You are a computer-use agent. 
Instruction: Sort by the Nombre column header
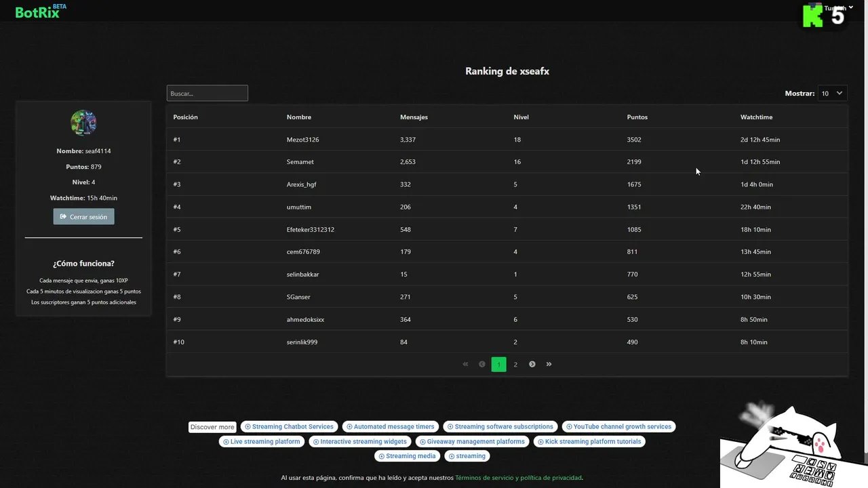[299, 117]
